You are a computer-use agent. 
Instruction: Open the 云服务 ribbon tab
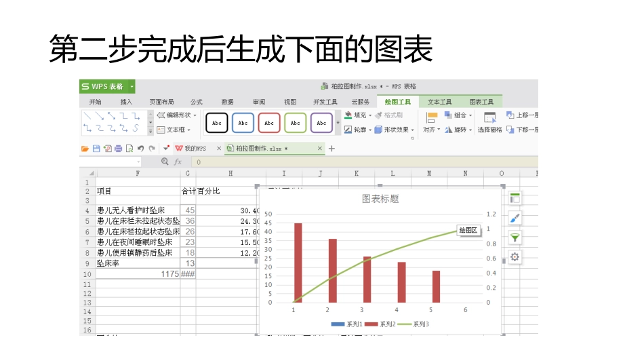360,102
